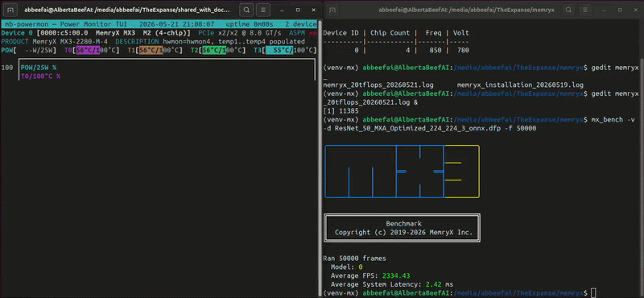The height and width of the screenshot is (298, 644).
Task: Click the 'T0/100°C %' chart legend
Action: point(41,76)
